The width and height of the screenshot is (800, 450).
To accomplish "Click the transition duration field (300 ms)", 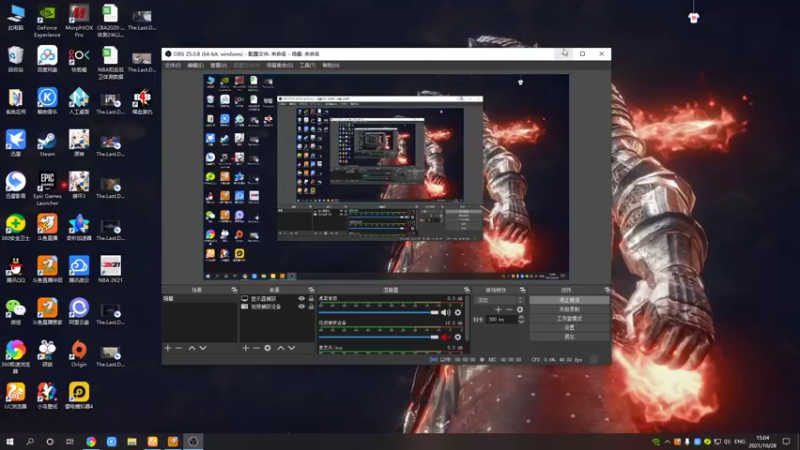I will pos(501,319).
